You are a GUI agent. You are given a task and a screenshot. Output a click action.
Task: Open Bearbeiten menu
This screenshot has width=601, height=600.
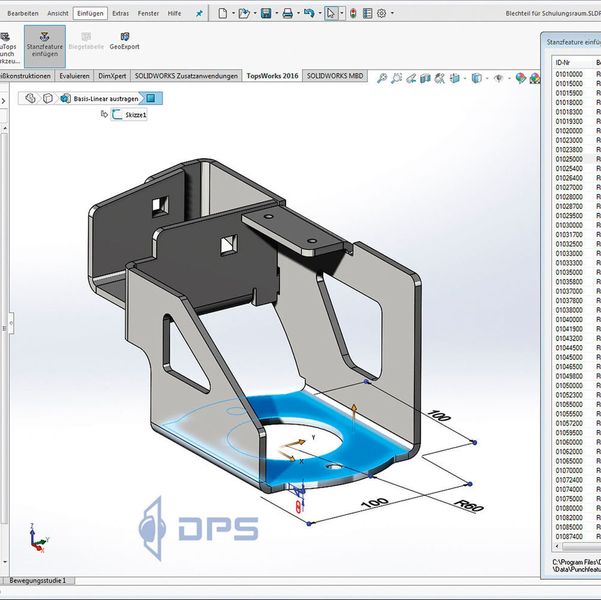point(23,13)
